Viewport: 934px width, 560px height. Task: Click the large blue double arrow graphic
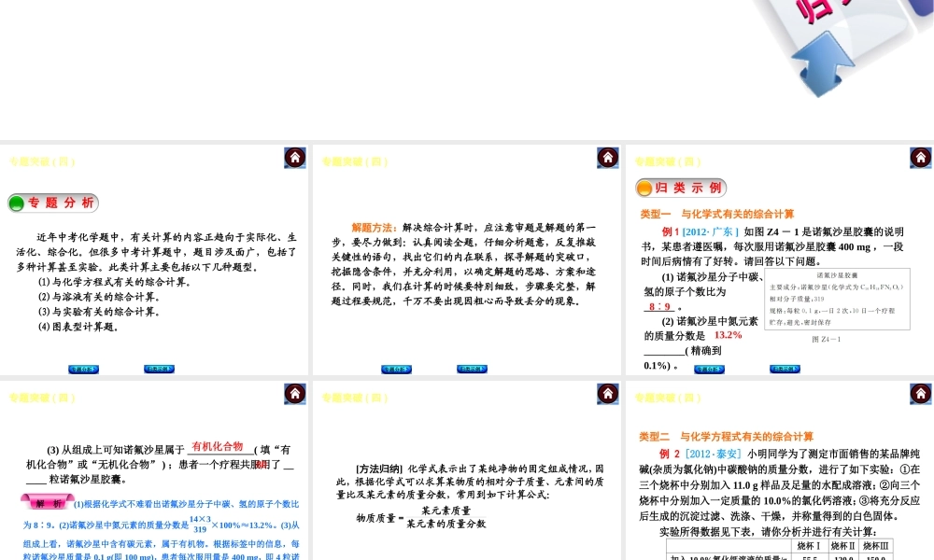click(x=822, y=64)
